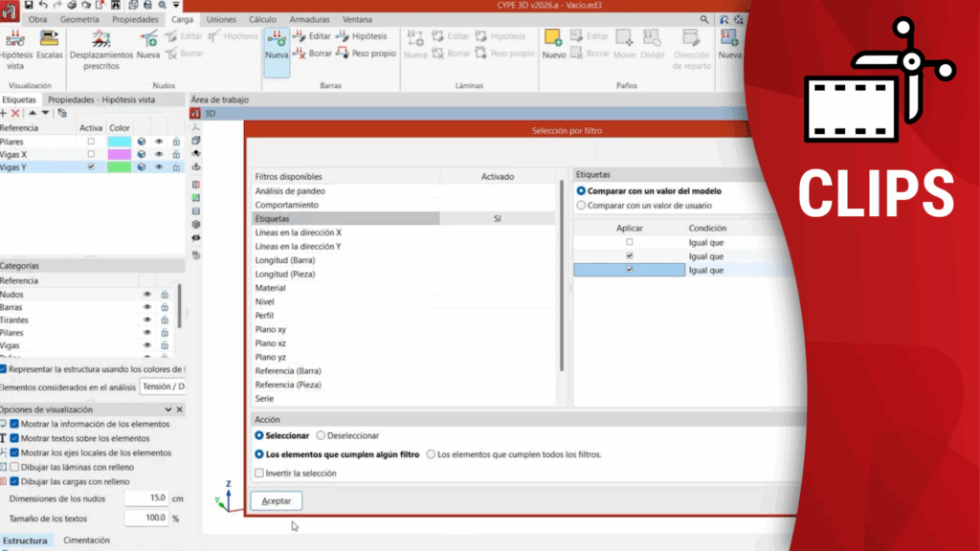Switch to the Geometría ribbon tab

(x=79, y=19)
